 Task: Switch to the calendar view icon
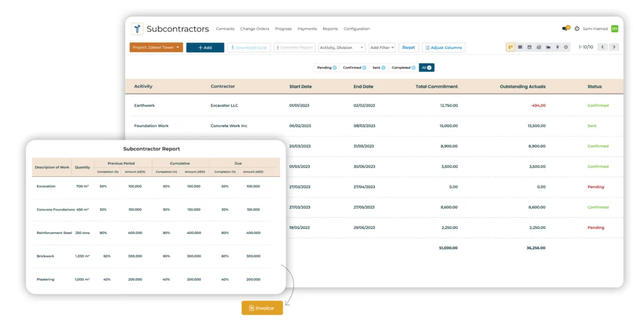pyautogui.click(x=529, y=47)
